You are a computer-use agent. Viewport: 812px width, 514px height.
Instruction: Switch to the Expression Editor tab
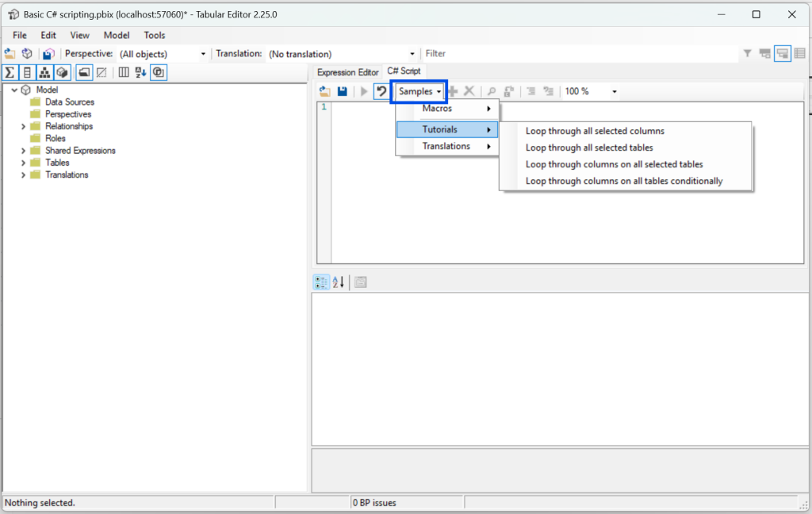coord(347,72)
